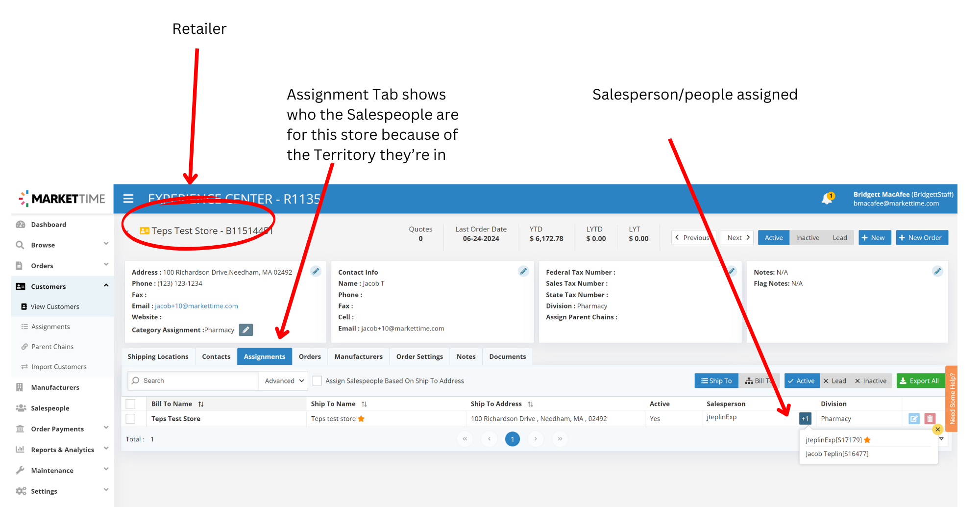This screenshot has height=507, width=980.
Task: Go to first page of results
Action: pos(465,439)
